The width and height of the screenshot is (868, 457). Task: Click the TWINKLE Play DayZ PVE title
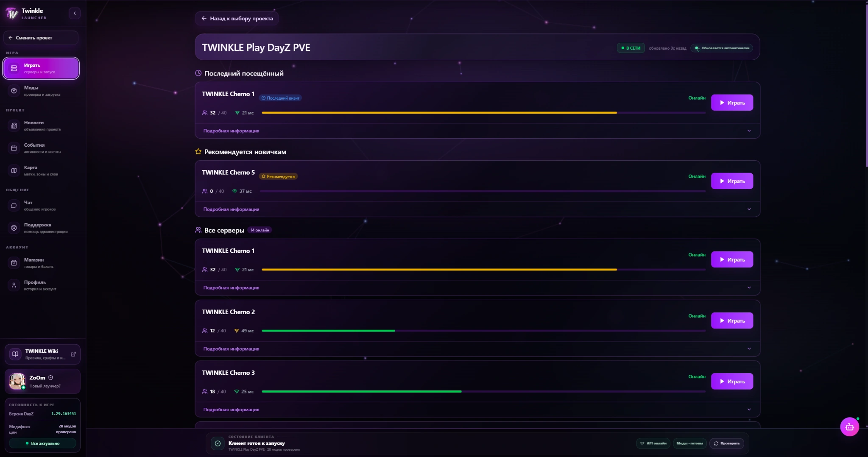coord(256,47)
